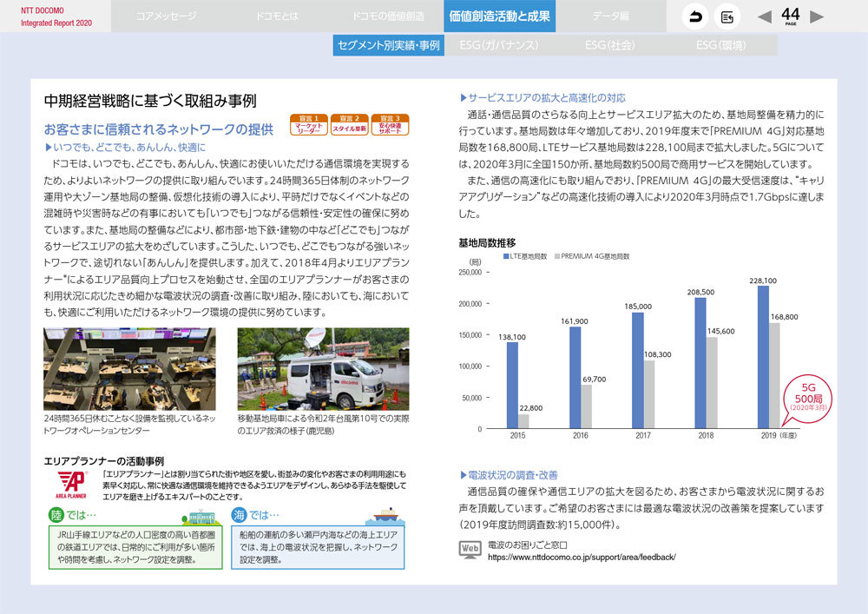The height and width of the screenshot is (614, 868).
Task: Select the ドコモの価値創造 tab
Action: click(x=389, y=17)
